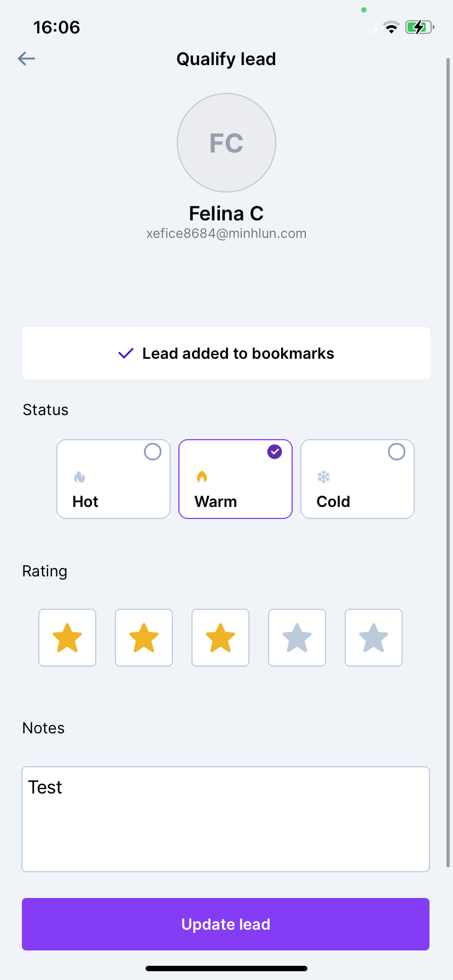Screen dimensions: 453x980
Task: Set rating to four stars
Action: pos(297,638)
